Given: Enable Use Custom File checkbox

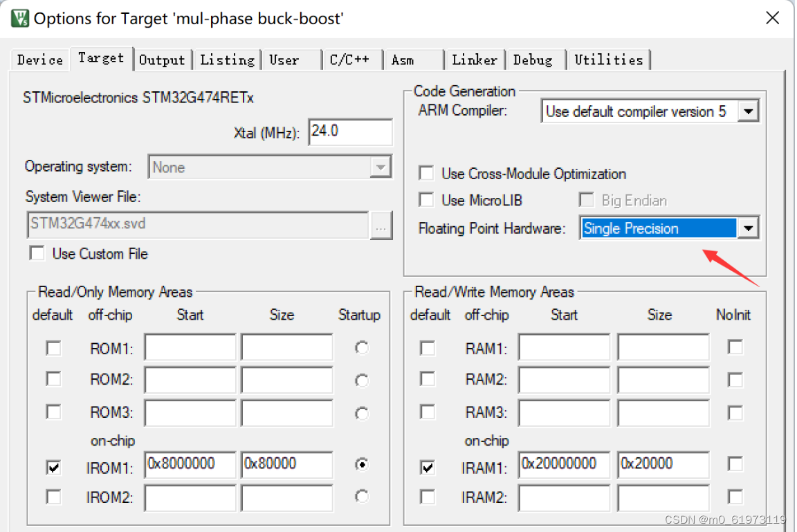Looking at the screenshot, I should tap(37, 253).
